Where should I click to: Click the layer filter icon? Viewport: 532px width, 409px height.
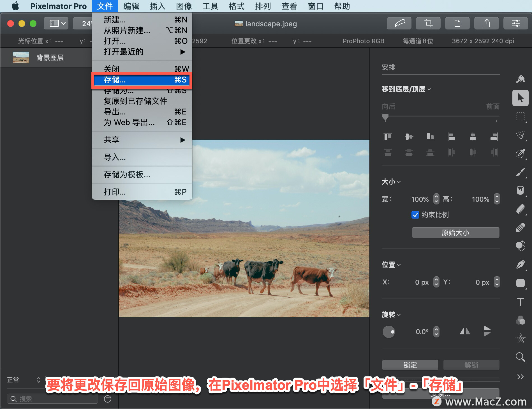tap(108, 399)
